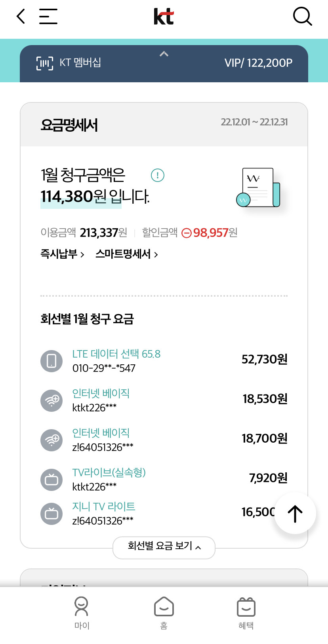328x644 pixels.
Task: Expand the membership bar with up chevron
Action: 164,54
